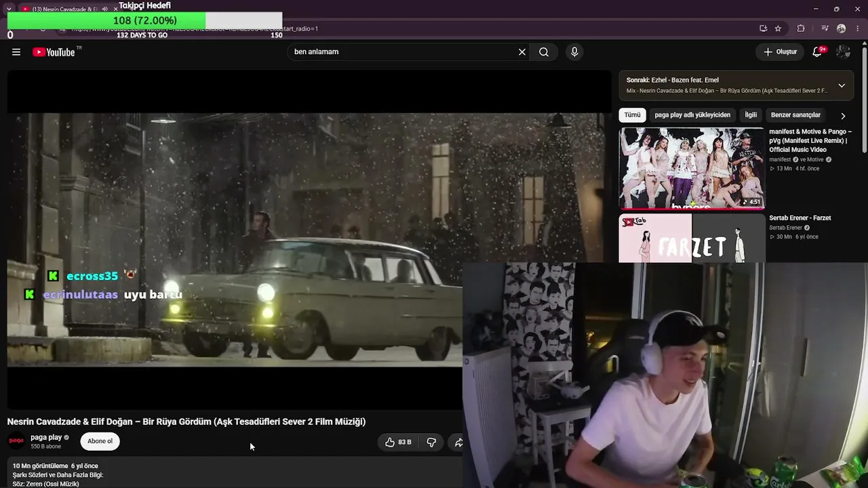The height and width of the screenshot is (488, 868).
Task: Share the video with the arrow icon
Action: coord(458,442)
